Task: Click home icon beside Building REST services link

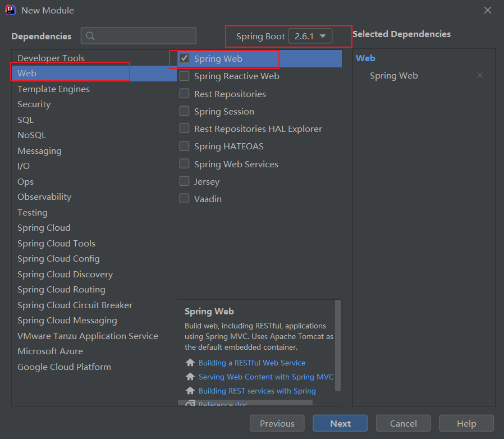Action: [190, 391]
